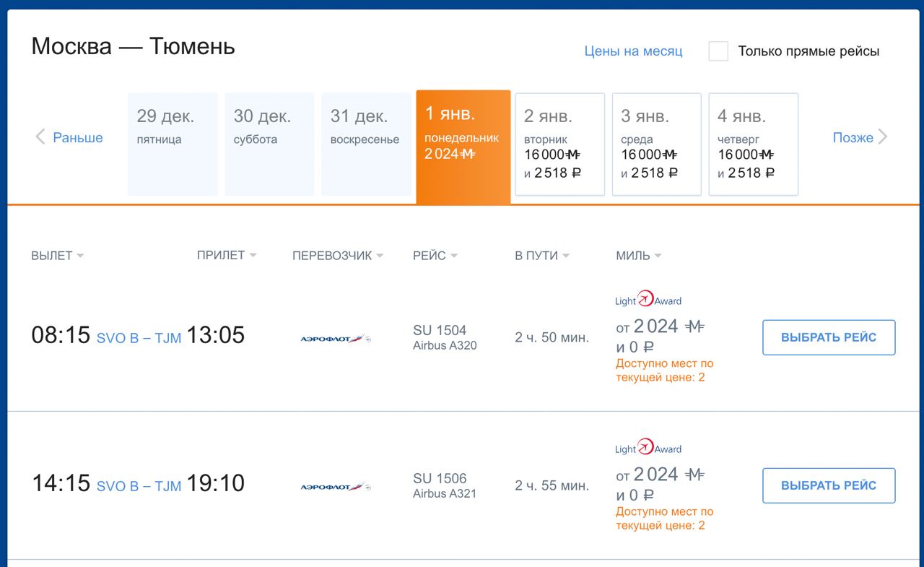
Task: Choose flight SU 1504 with ВЫБРАТЬ РЕЙС
Action: 829,337
